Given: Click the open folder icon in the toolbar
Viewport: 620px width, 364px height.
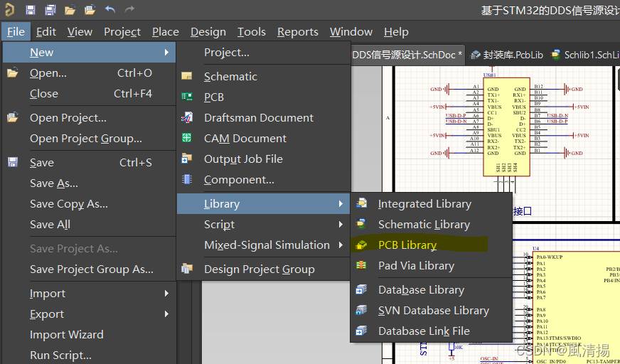Looking at the screenshot, I should [70, 10].
